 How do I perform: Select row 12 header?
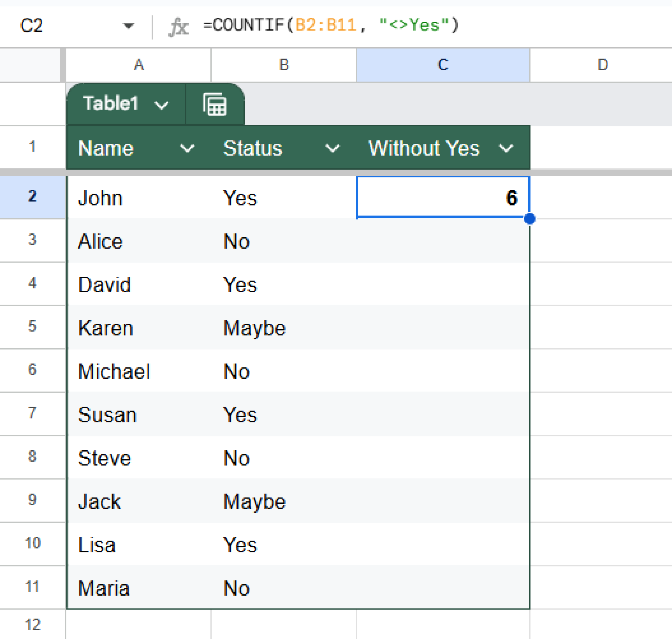(x=32, y=623)
